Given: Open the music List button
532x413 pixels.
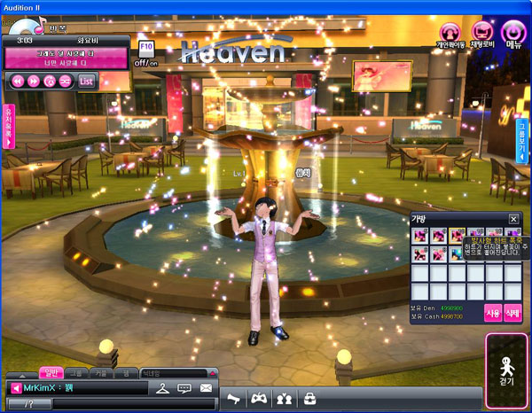Looking at the screenshot, I should (x=86, y=81).
